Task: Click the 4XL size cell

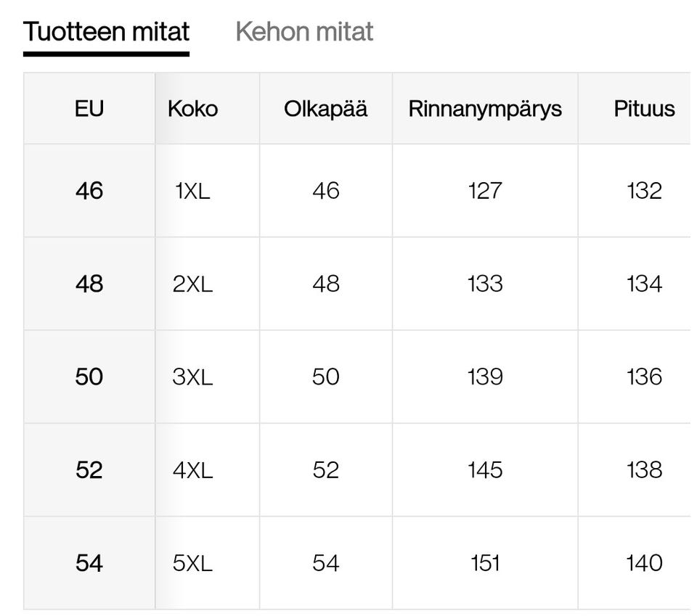Action: [192, 470]
